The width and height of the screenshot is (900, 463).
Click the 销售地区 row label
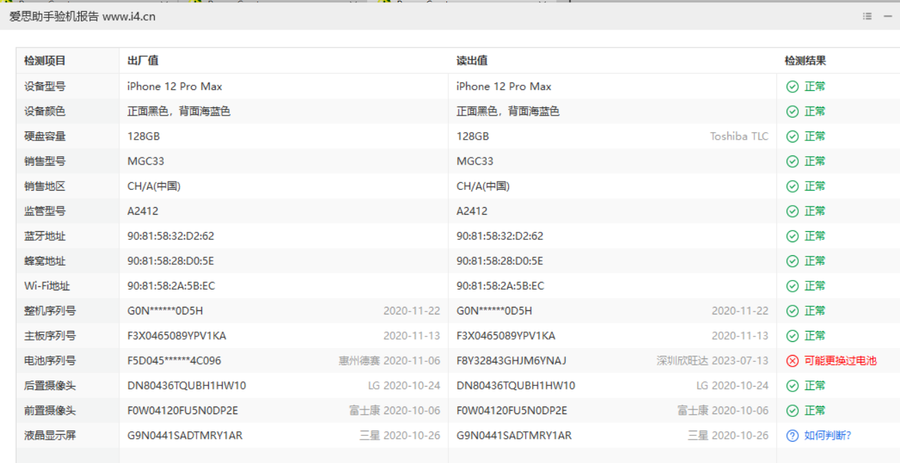(x=45, y=186)
